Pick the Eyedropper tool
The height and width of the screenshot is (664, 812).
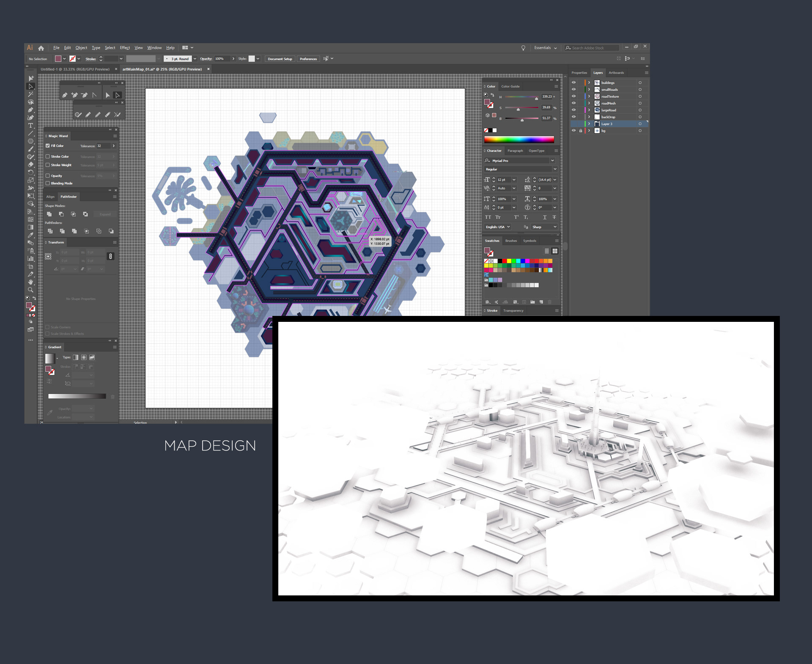point(30,235)
